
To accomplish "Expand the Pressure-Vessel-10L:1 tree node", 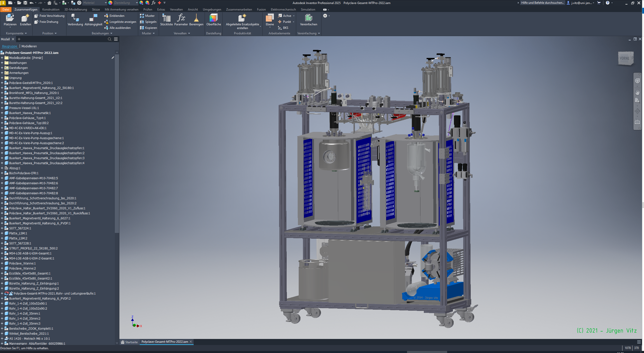I will [x=2, y=108].
